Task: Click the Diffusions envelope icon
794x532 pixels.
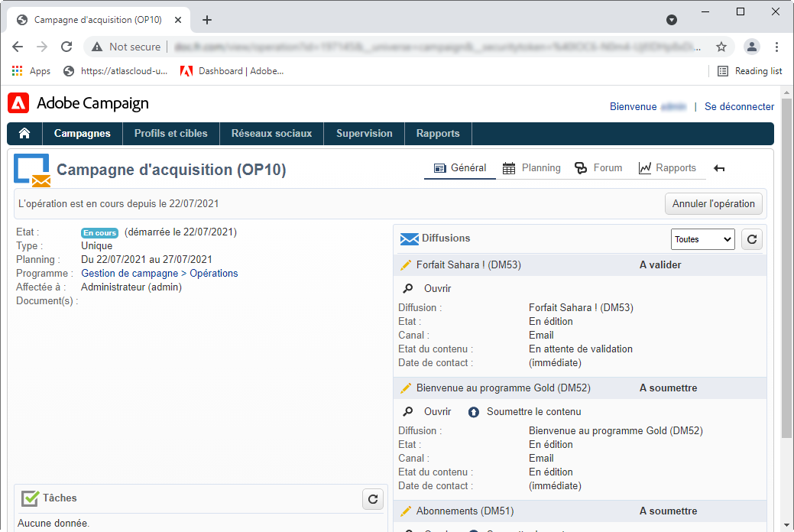Action: (409, 238)
